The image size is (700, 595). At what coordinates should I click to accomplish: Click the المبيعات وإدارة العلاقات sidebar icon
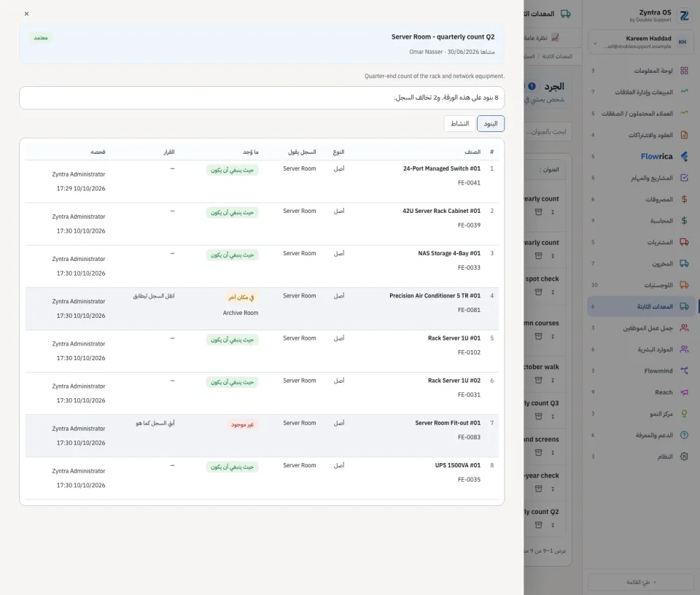pos(684,92)
